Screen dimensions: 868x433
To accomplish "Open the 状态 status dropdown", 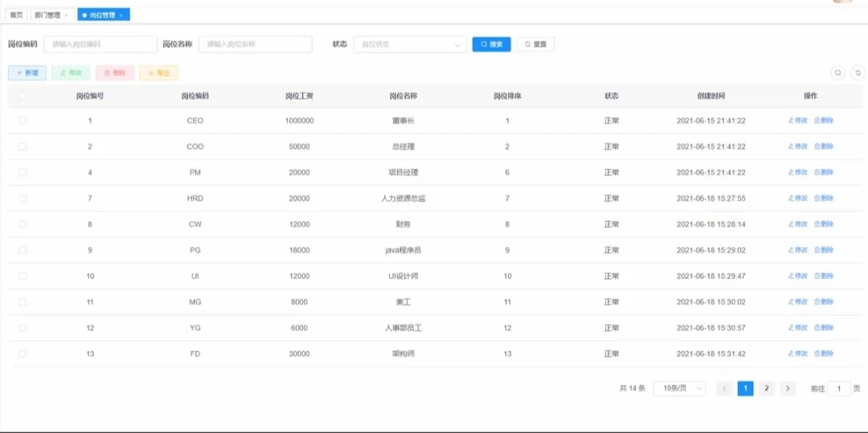I will point(410,44).
